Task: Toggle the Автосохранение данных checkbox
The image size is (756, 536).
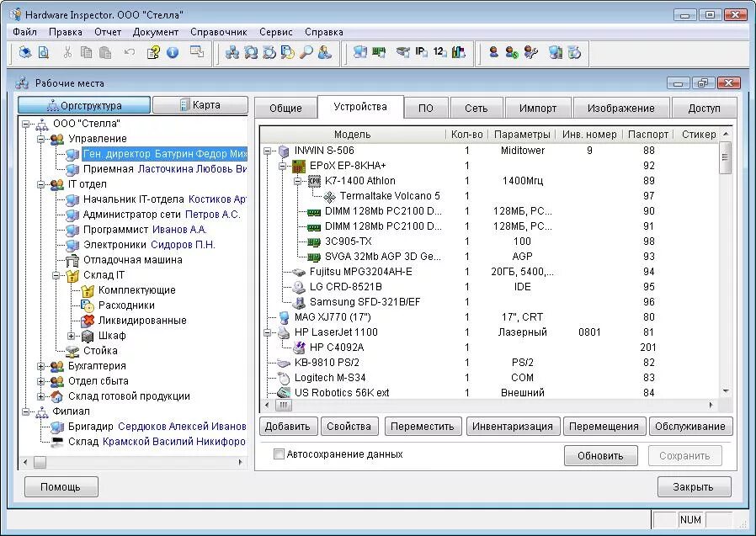Action: click(279, 454)
